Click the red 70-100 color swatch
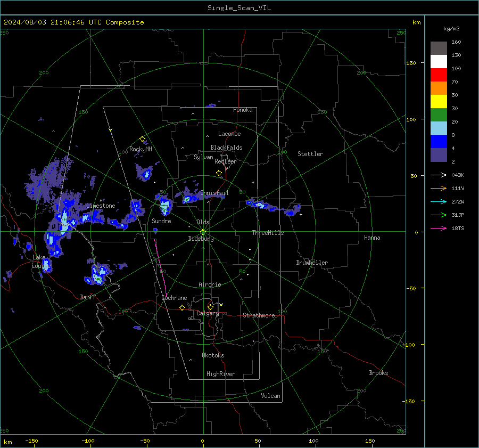 coord(439,75)
